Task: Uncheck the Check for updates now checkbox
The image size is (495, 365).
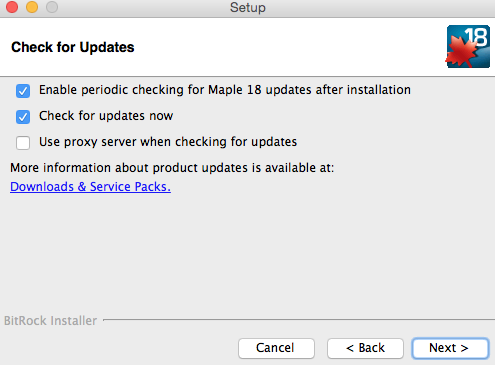Action: (23, 117)
